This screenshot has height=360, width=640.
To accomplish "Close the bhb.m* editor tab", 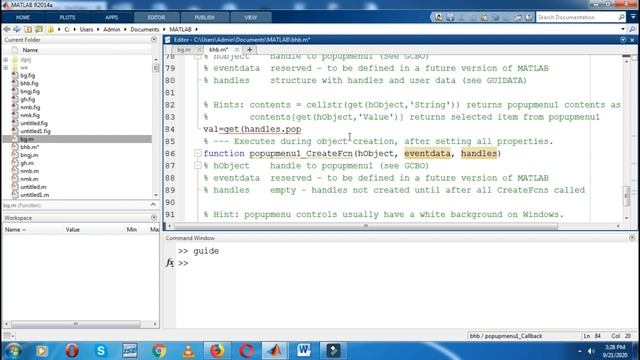I will 237,49.
